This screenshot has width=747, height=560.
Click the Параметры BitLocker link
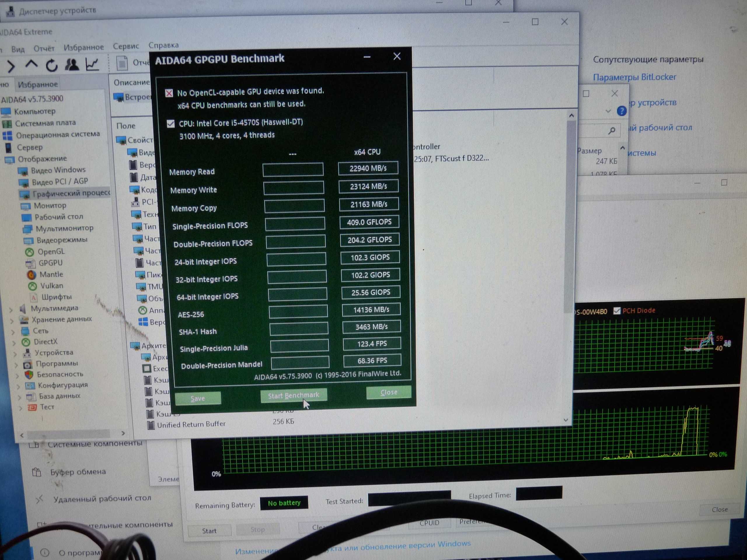coord(635,77)
